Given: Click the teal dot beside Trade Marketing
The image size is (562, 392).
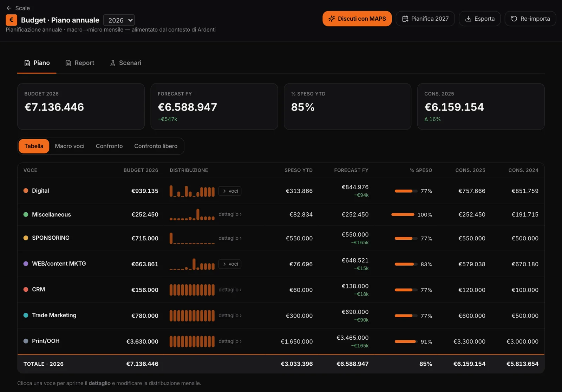Looking at the screenshot, I should [26, 315].
